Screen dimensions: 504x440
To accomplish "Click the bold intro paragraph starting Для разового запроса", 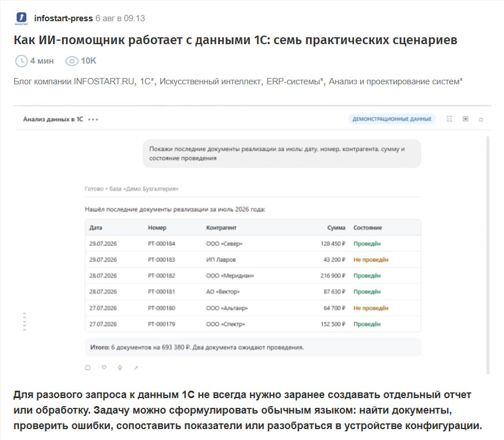I will coord(248,410).
